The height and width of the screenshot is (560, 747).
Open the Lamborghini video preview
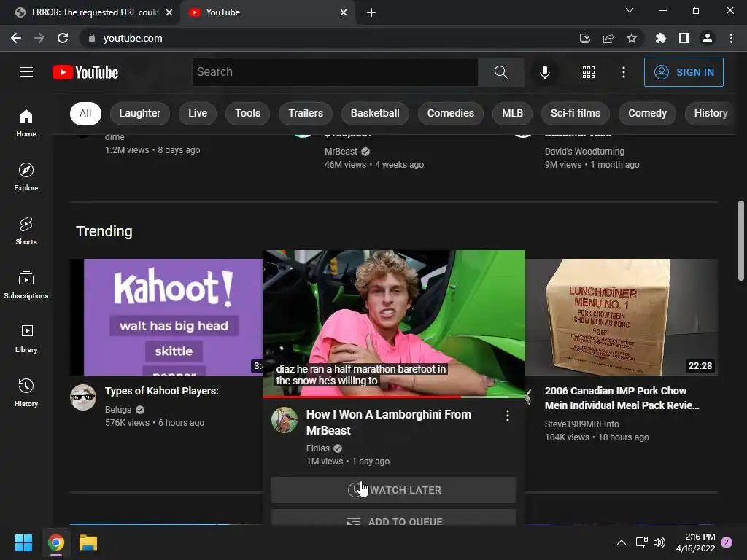point(393,323)
